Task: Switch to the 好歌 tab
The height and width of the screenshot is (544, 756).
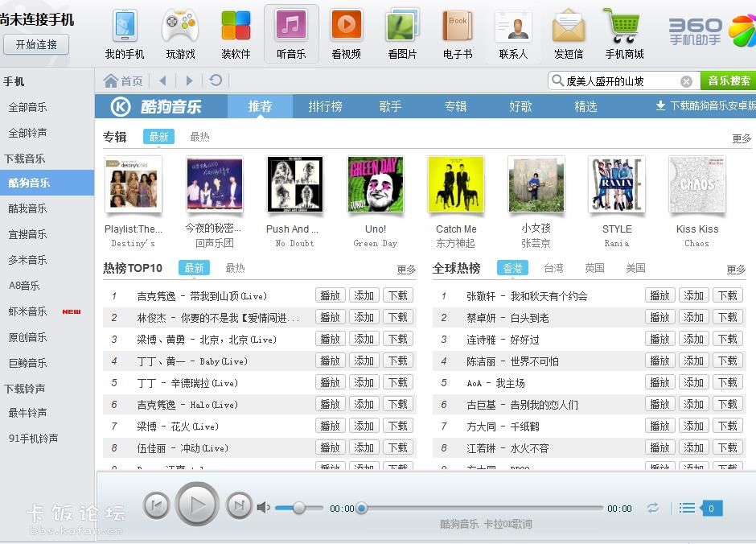Action: [x=520, y=106]
